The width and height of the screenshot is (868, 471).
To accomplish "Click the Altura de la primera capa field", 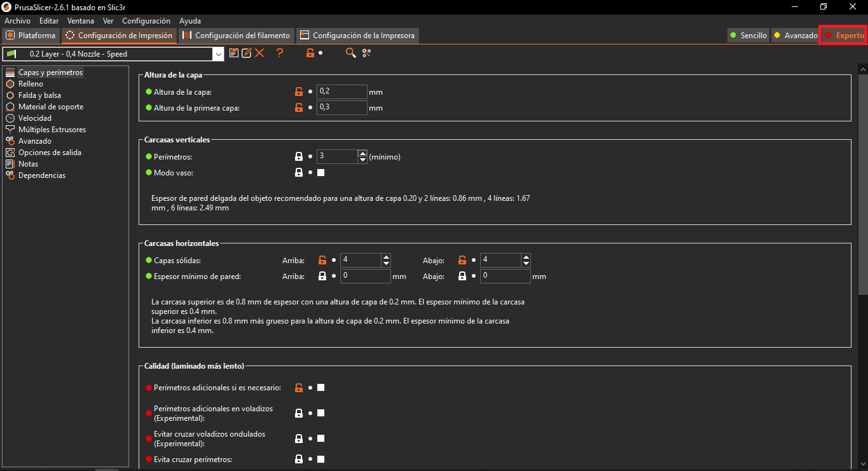I will point(342,107).
